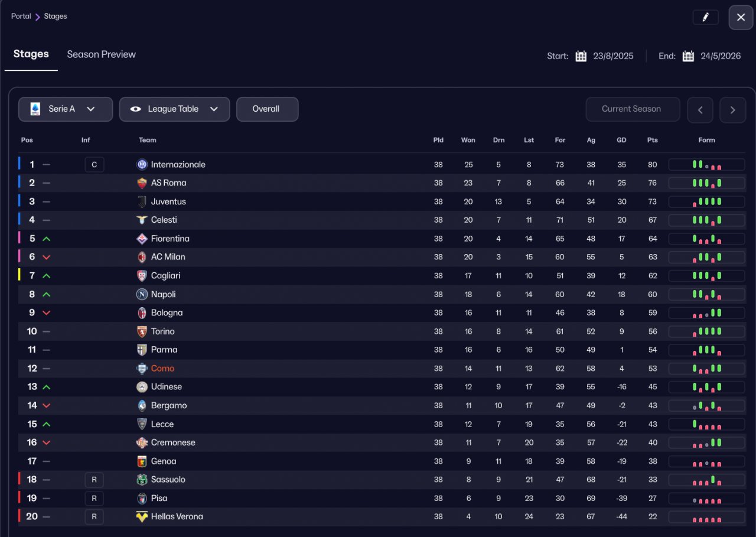Sort the table by Pts column

pos(652,140)
